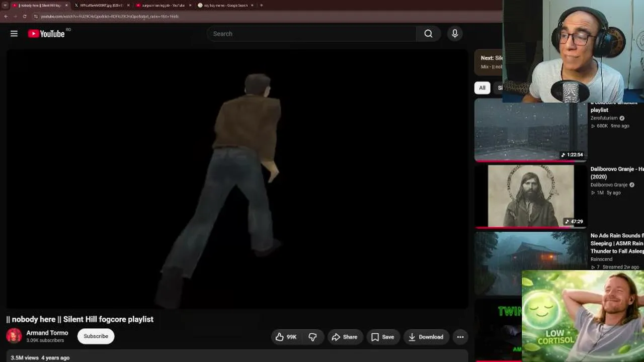
Task: Click the Download button
Action: (x=426, y=337)
